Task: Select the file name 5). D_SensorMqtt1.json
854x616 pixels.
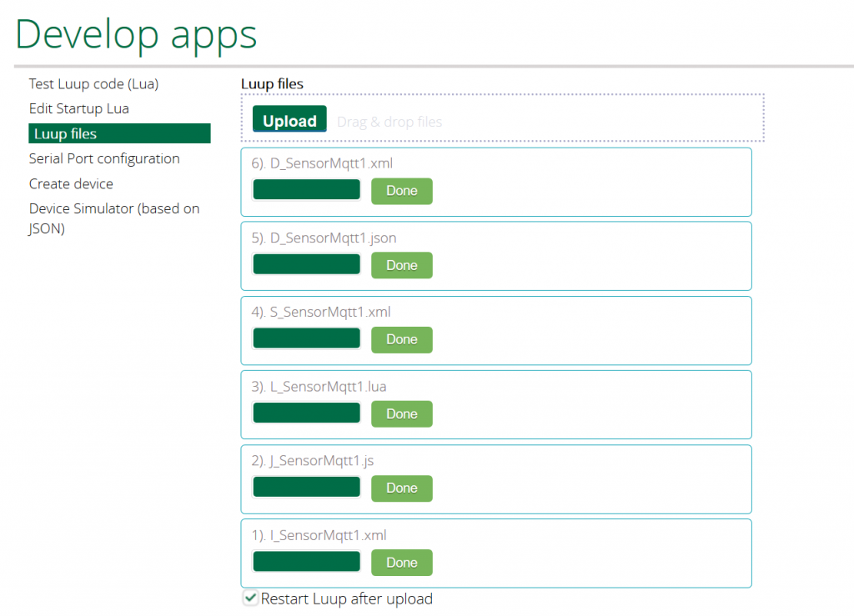Action: click(x=324, y=238)
